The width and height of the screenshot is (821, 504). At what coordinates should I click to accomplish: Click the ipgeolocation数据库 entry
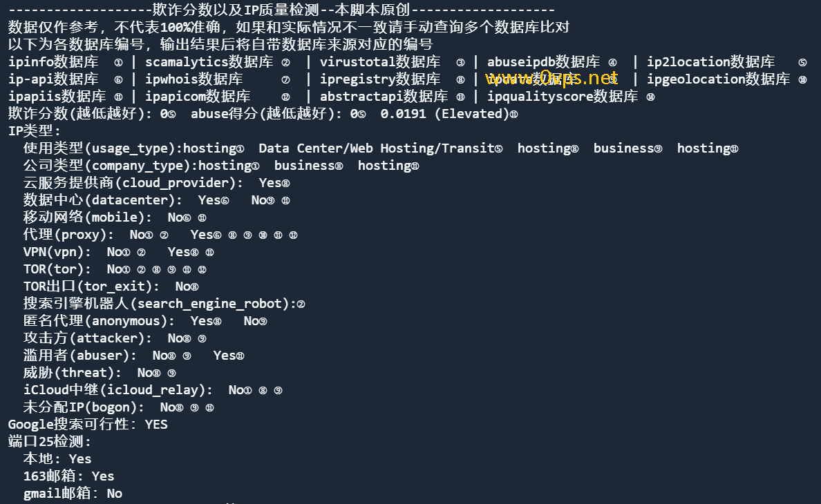718,79
